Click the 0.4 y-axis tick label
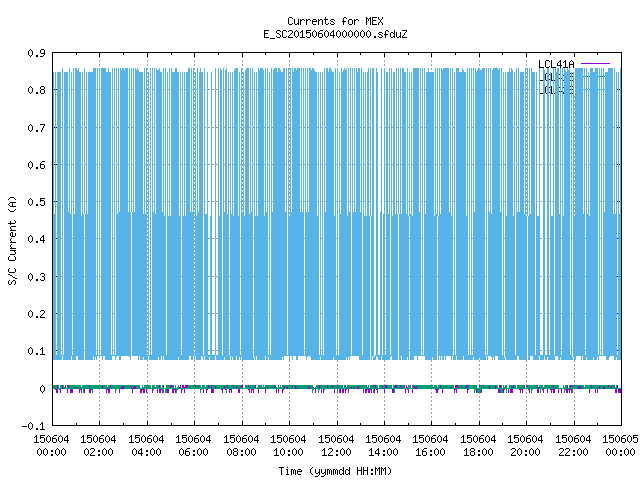The height and width of the screenshot is (480, 640). point(36,239)
